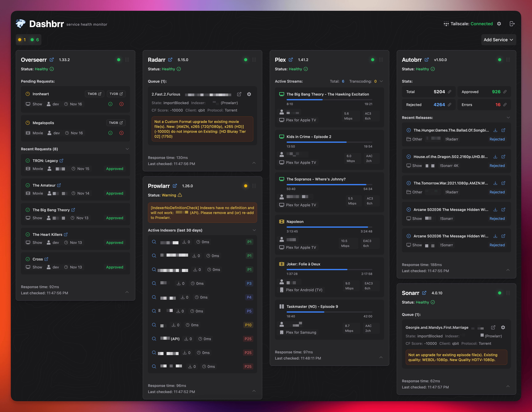Screen dimensions: 532x412
Task: Download The.Hunger.Games release in Autobrr
Action: click(x=495, y=130)
